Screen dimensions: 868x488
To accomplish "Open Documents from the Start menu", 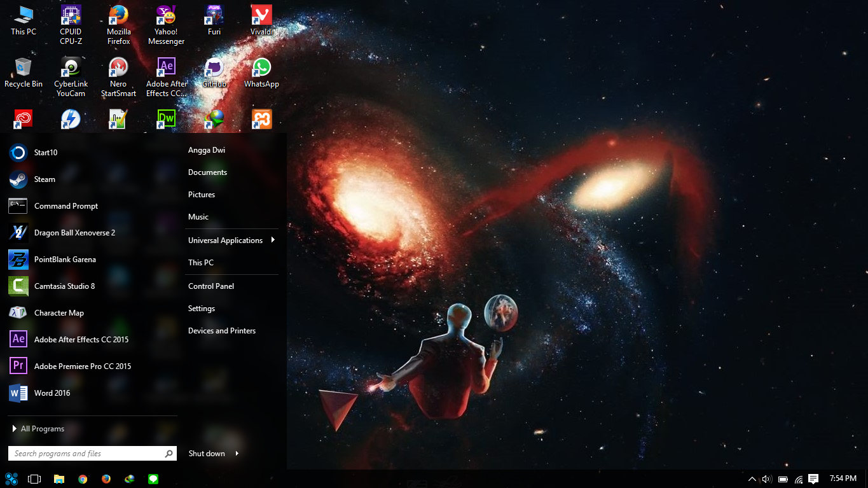I will click(207, 172).
